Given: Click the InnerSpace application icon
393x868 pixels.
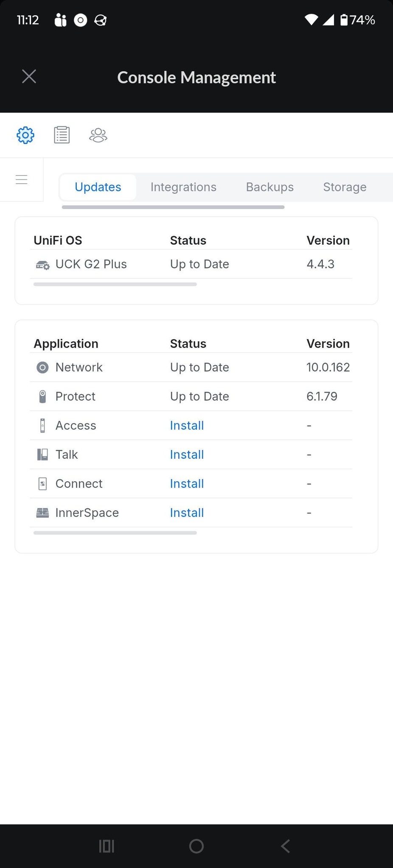Looking at the screenshot, I should point(42,513).
